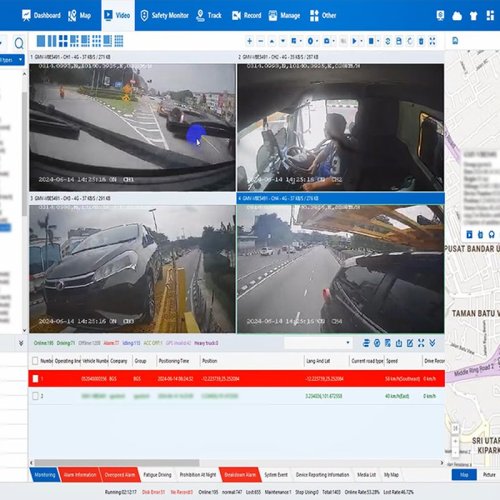Open the Media List tab

coord(366,475)
